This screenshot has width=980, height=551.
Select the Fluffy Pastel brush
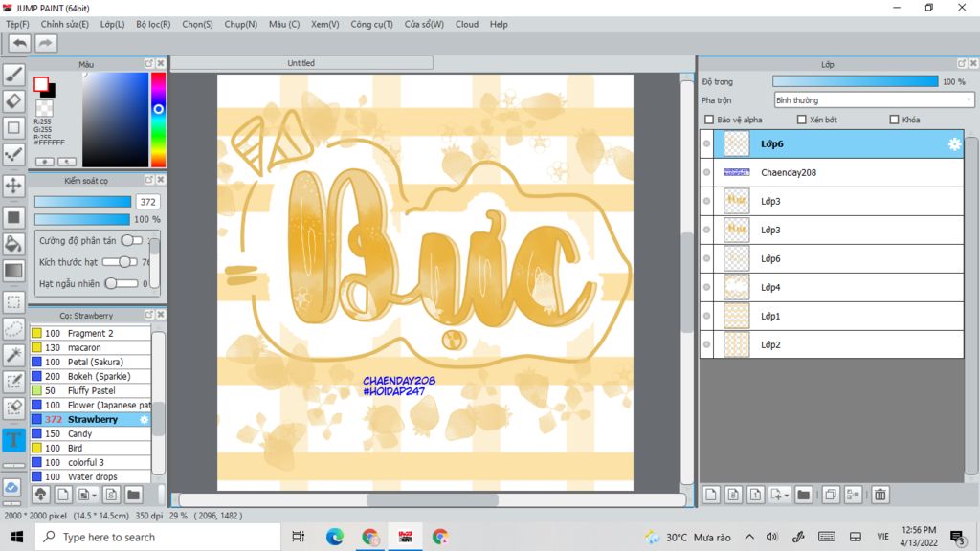click(x=91, y=390)
